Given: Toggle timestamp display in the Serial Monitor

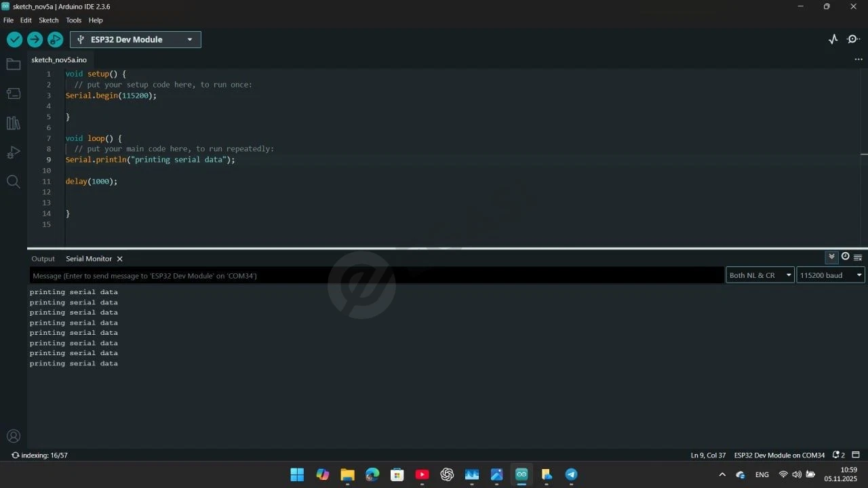Looking at the screenshot, I should click(845, 256).
